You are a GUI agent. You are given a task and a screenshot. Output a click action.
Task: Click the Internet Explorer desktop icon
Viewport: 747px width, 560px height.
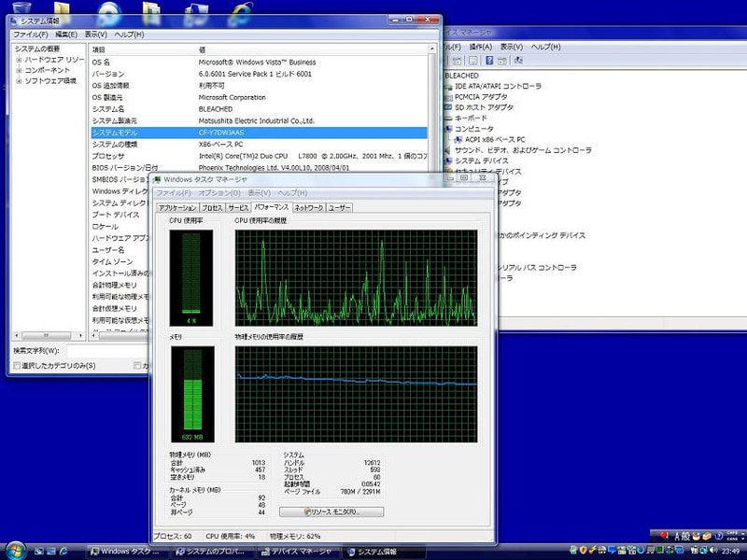click(x=241, y=13)
